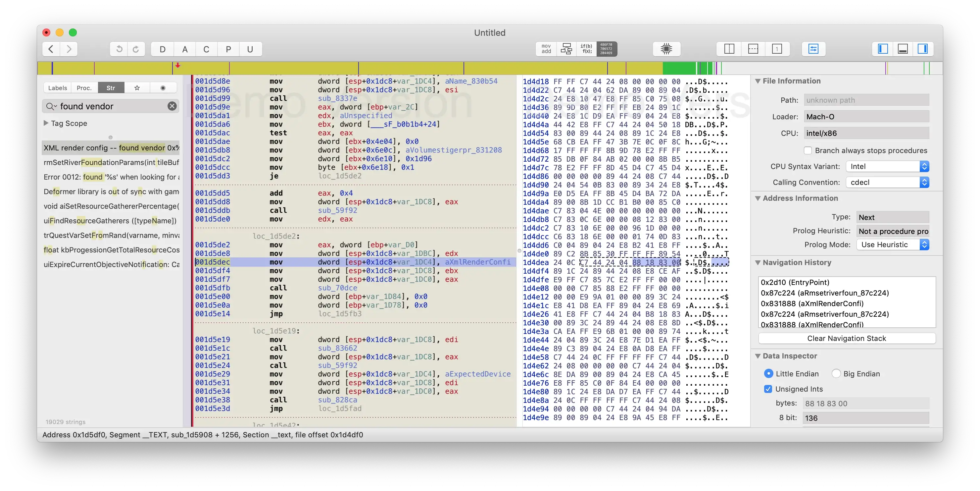Select the Little Endian radio button
Viewport: 980px width, 491px height.
click(768, 374)
